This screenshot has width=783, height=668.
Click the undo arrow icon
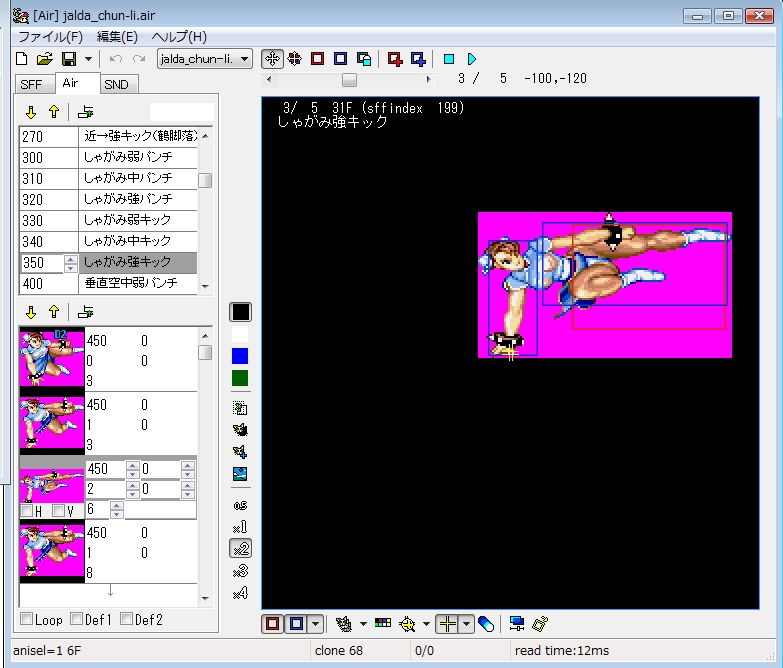pos(115,59)
